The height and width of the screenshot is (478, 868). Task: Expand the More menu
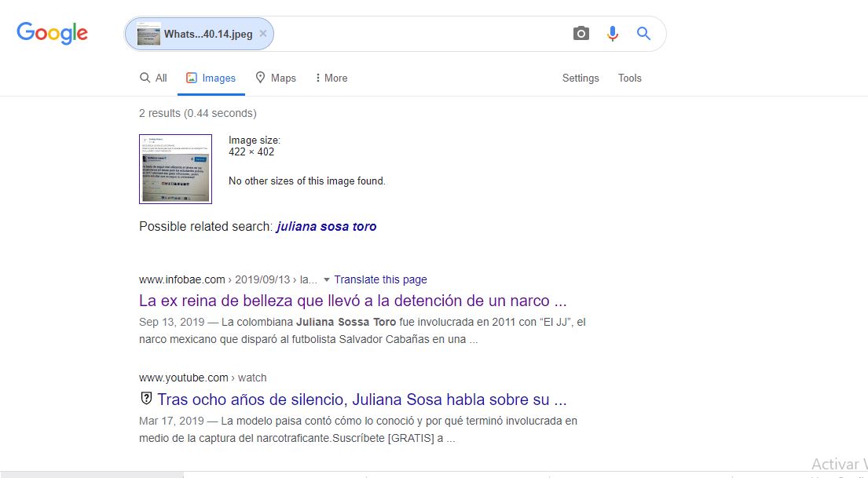331,78
